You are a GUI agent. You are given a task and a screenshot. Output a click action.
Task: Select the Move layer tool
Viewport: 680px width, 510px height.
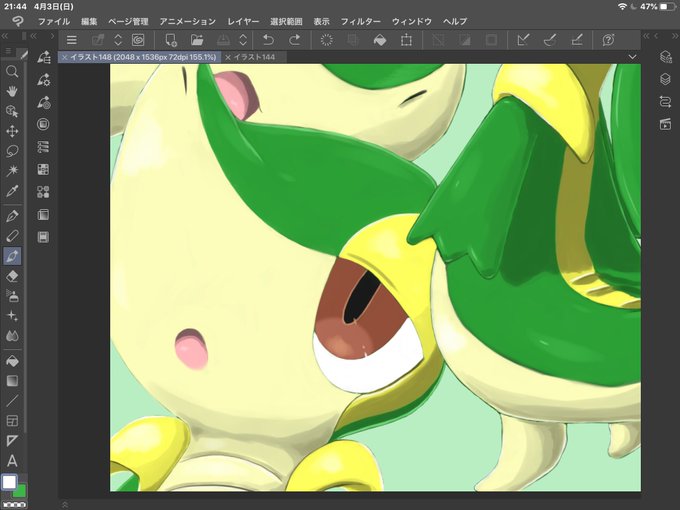pos(12,131)
